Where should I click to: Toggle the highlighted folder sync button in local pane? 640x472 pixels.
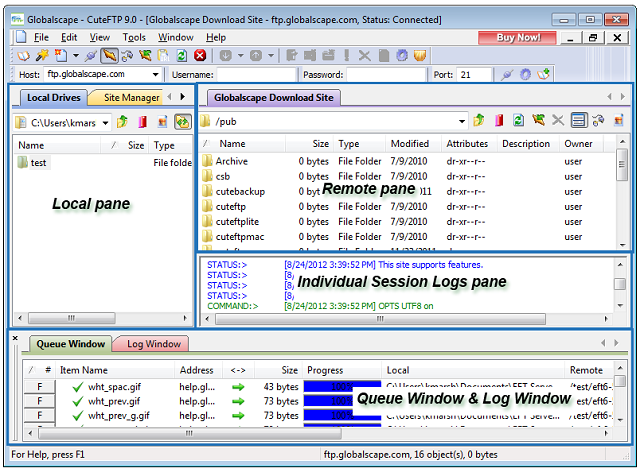(182, 122)
